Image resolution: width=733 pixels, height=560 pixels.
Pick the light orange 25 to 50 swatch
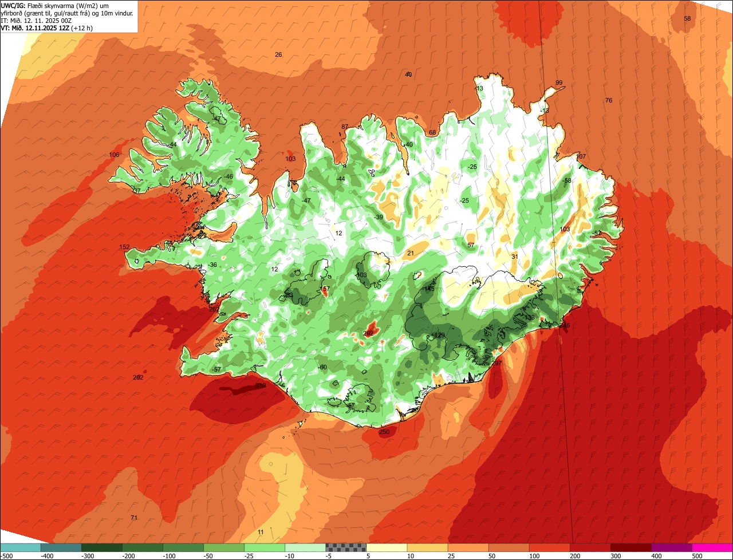point(468,547)
